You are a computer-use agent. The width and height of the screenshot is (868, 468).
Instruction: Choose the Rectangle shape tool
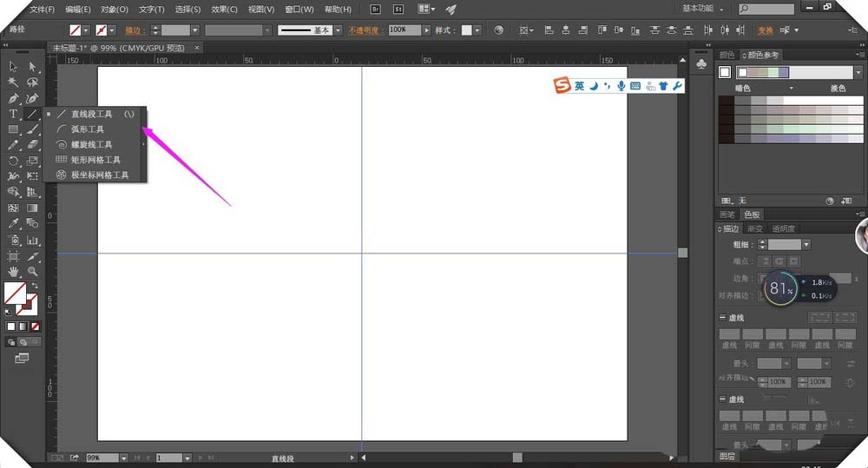tap(13, 130)
